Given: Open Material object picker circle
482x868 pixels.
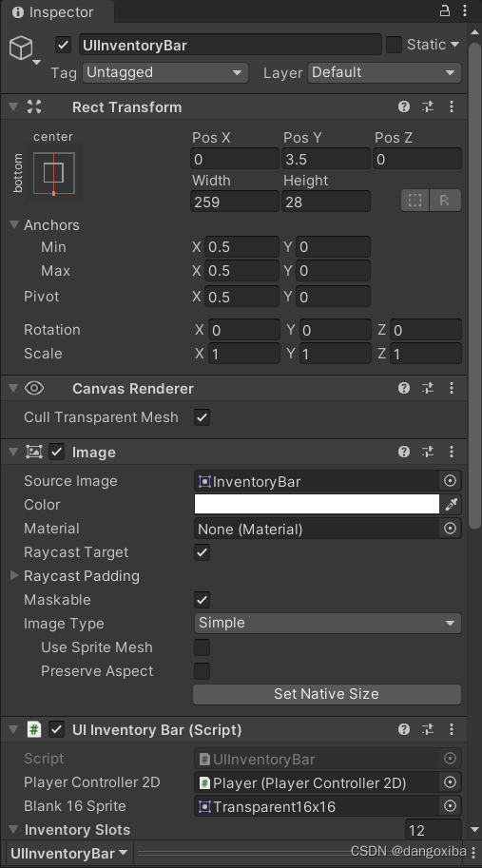Looking at the screenshot, I should click(451, 528).
